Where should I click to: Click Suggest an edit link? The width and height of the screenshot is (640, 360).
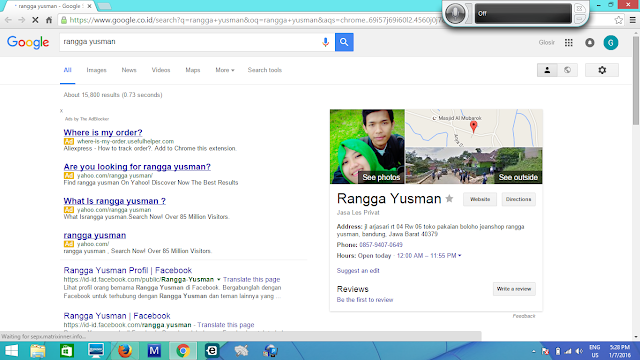(358, 271)
